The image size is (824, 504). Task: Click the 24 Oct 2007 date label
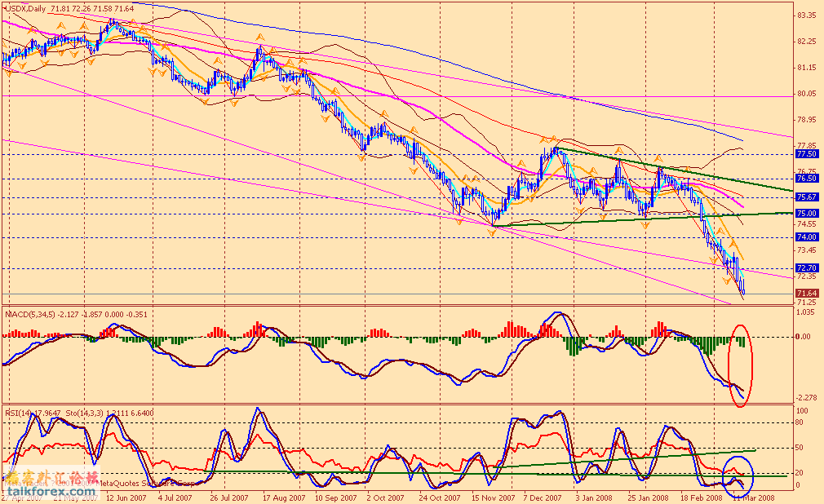pos(440,497)
